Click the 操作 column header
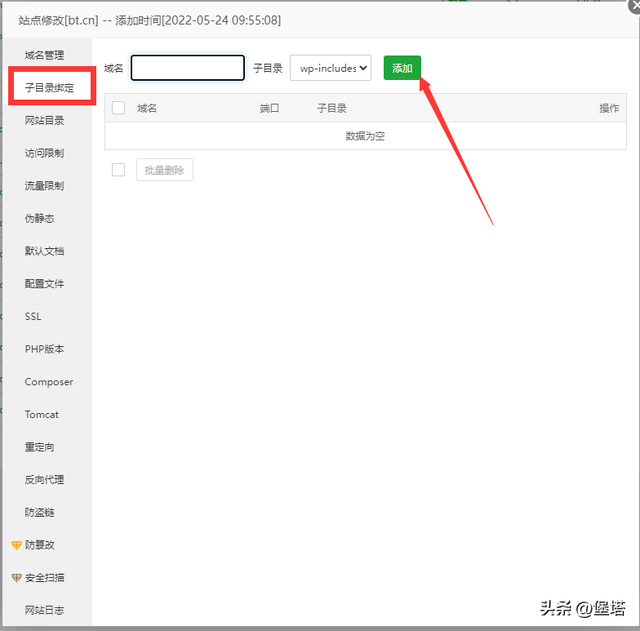640x631 pixels. pyautogui.click(x=609, y=108)
